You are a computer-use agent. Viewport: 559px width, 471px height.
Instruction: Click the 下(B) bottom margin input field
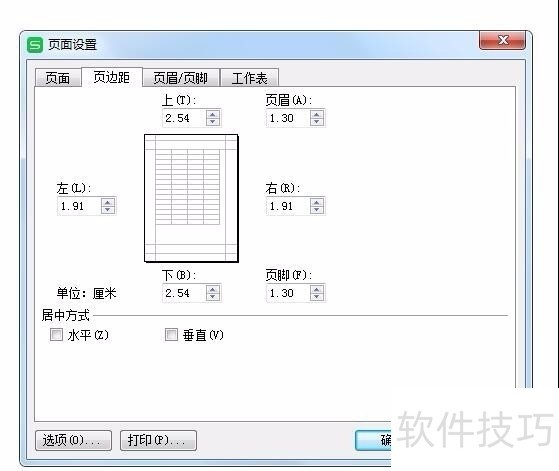[x=184, y=293]
